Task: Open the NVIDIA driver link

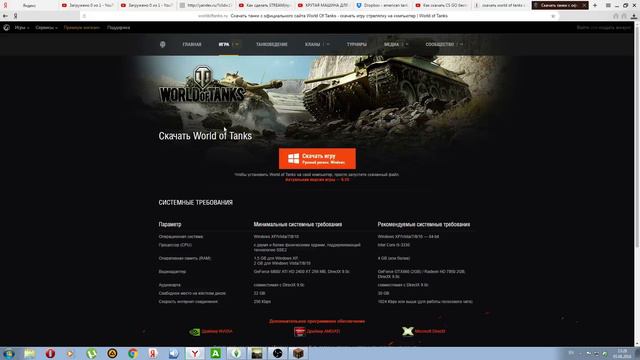Action: (x=217, y=331)
